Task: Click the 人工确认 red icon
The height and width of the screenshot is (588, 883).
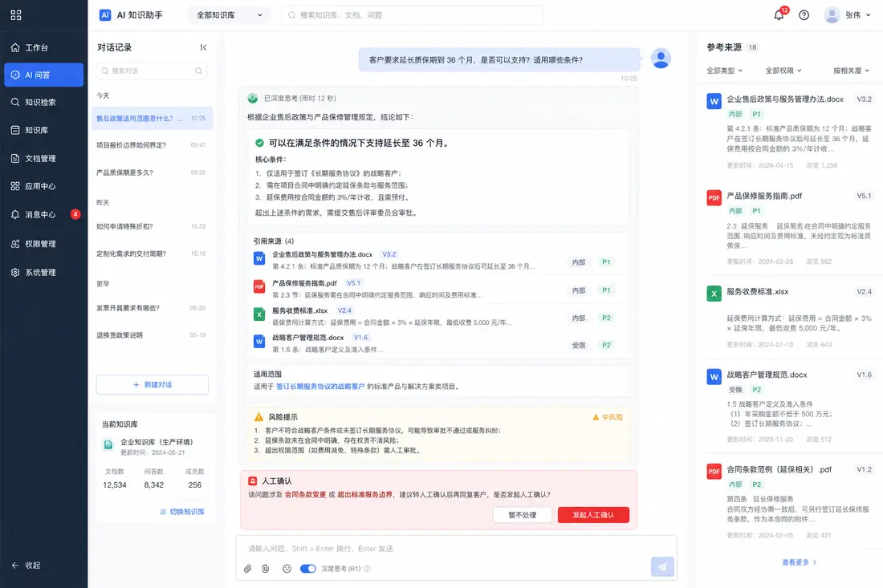Action: [253, 481]
